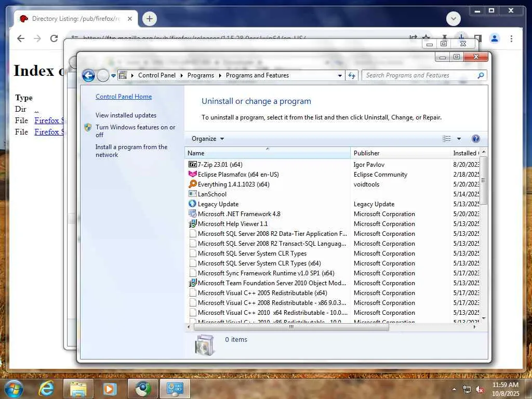Show hidden system tray icons
Image resolution: width=532 pixels, height=399 pixels.
(454, 389)
